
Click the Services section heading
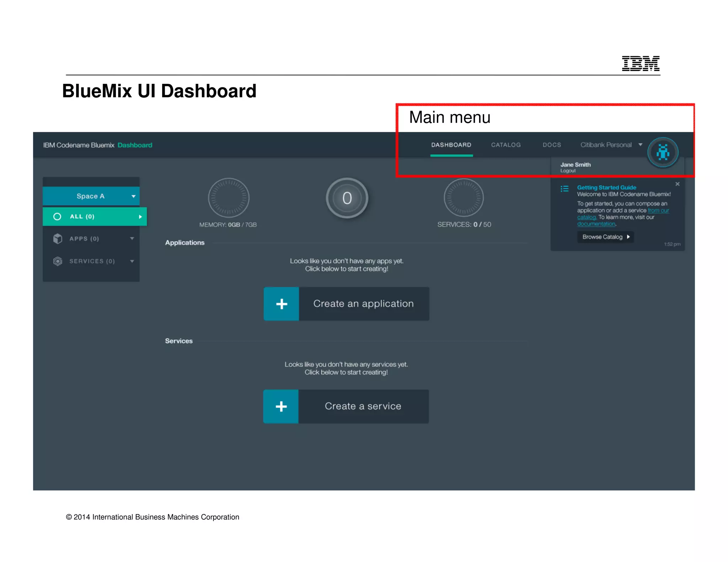pos(179,341)
